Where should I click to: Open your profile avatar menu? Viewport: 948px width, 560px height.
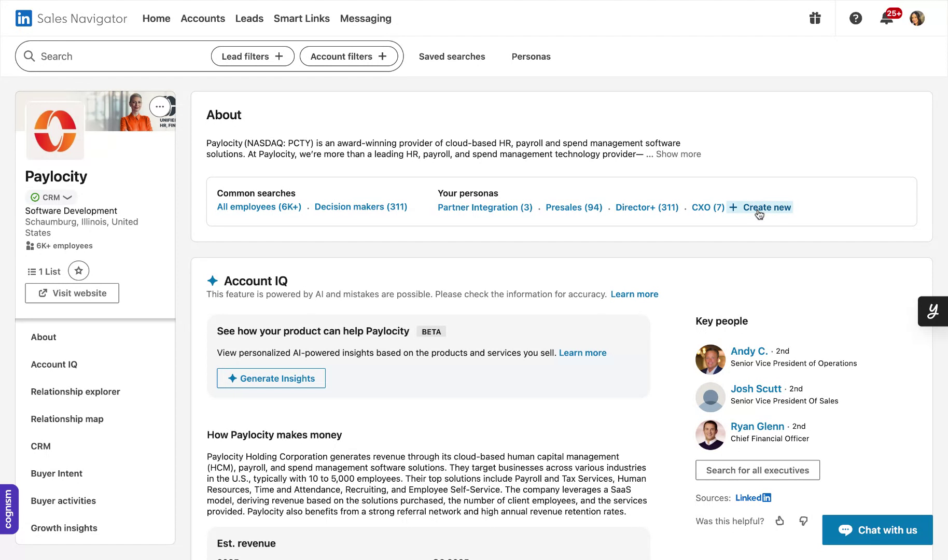point(917,18)
